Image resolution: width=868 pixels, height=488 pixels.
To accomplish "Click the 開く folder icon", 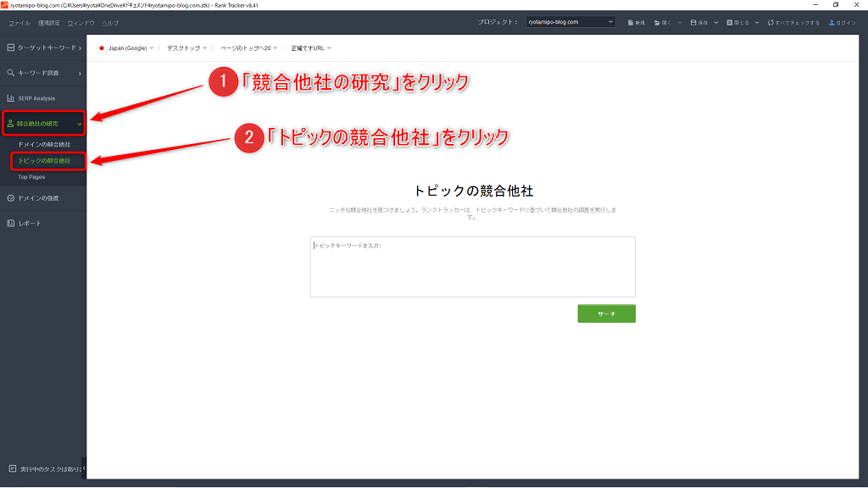I will click(x=658, y=23).
